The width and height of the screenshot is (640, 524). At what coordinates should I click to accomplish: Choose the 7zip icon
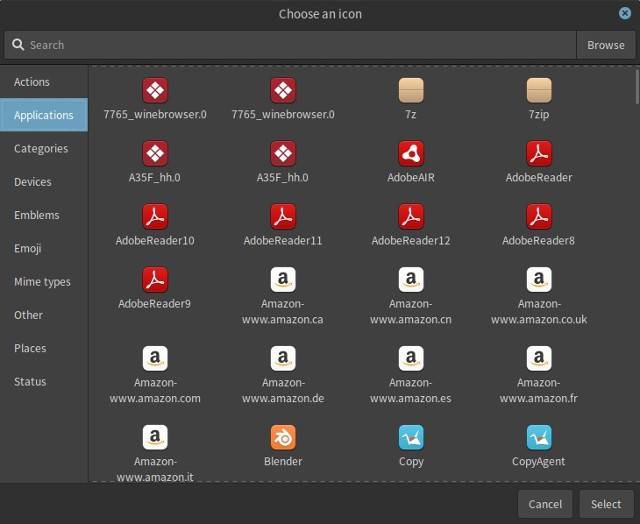(x=539, y=90)
